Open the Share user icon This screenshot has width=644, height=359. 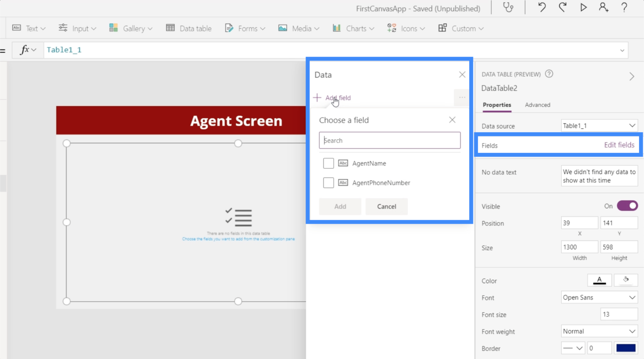point(604,8)
